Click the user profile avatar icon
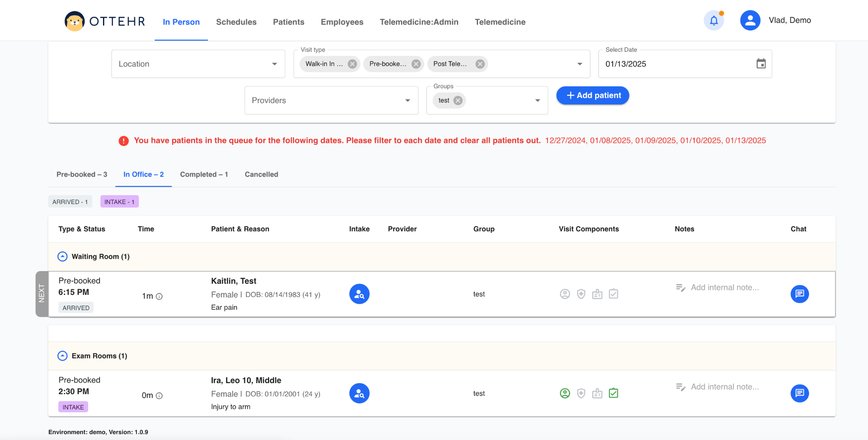The width and height of the screenshot is (868, 440). [x=750, y=21]
